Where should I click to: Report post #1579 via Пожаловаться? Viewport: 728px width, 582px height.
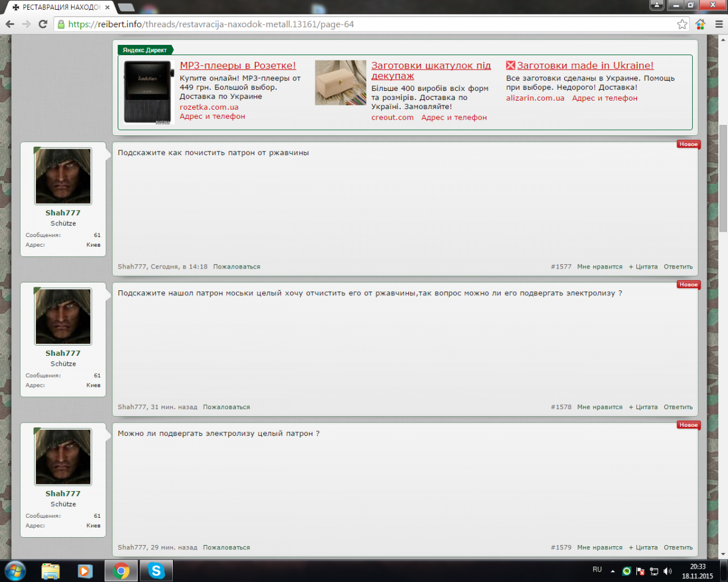(x=226, y=547)
